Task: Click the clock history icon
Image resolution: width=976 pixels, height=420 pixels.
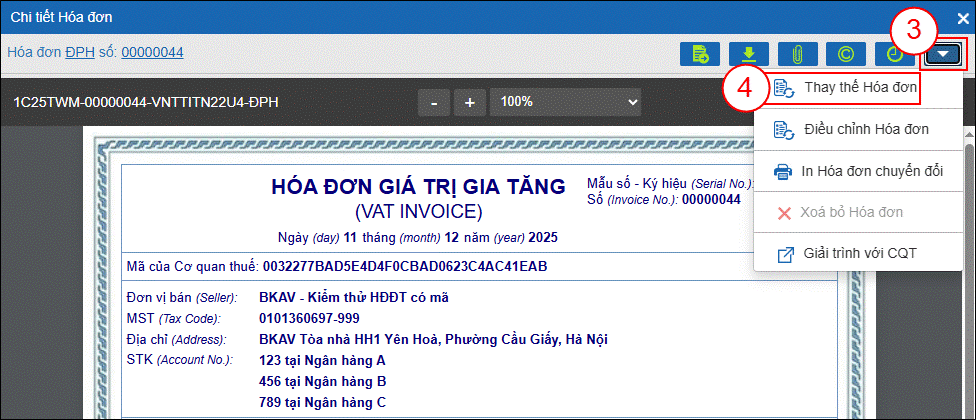Action: coord(893,54)
